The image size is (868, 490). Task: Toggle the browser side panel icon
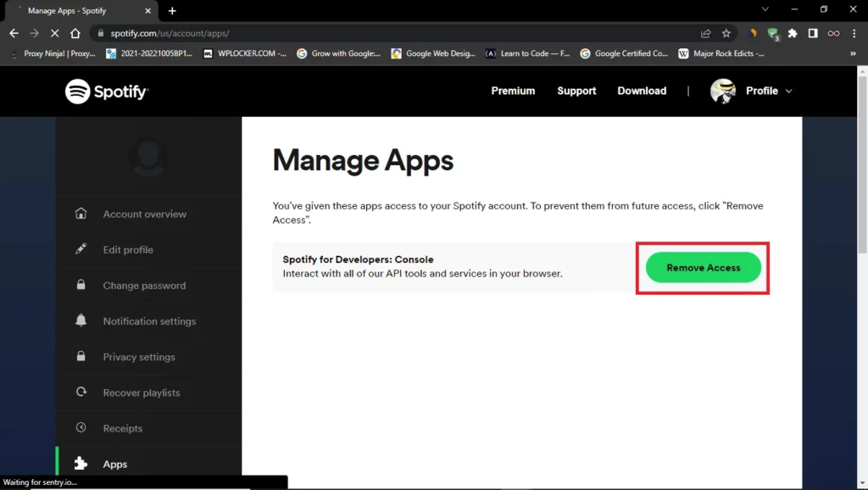[x=813, y=33]
